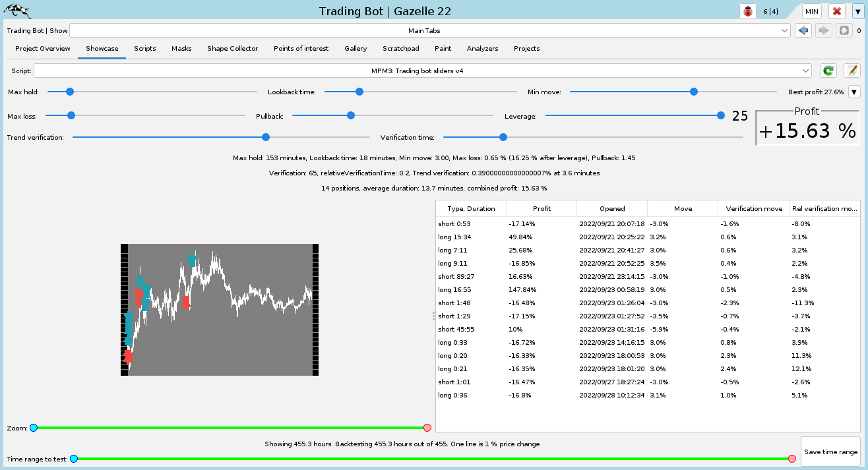868x470 pixels.
Task: Click the ladybug debug icon
Action: click(748, 11)
